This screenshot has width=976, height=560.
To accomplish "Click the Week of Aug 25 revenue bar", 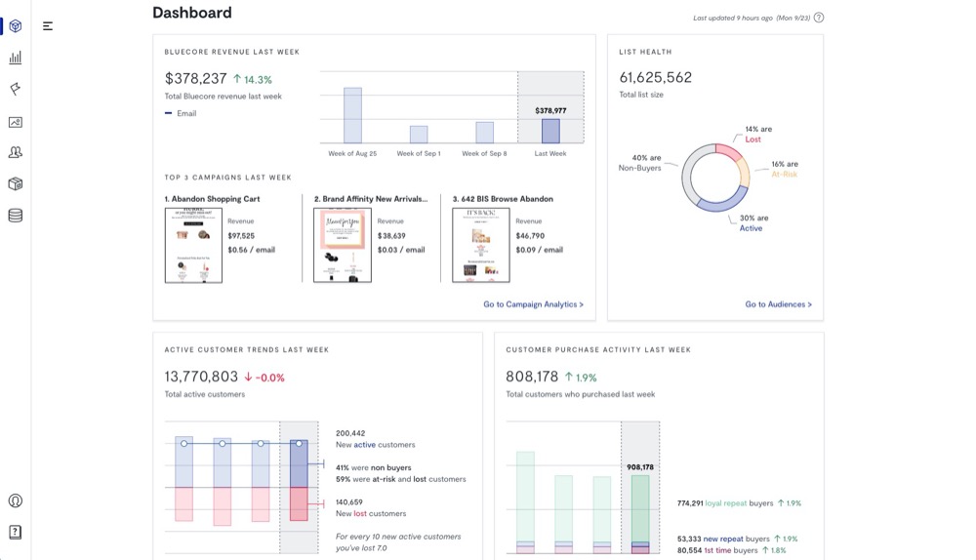I will pyautogui.click(x=352, y=115).
